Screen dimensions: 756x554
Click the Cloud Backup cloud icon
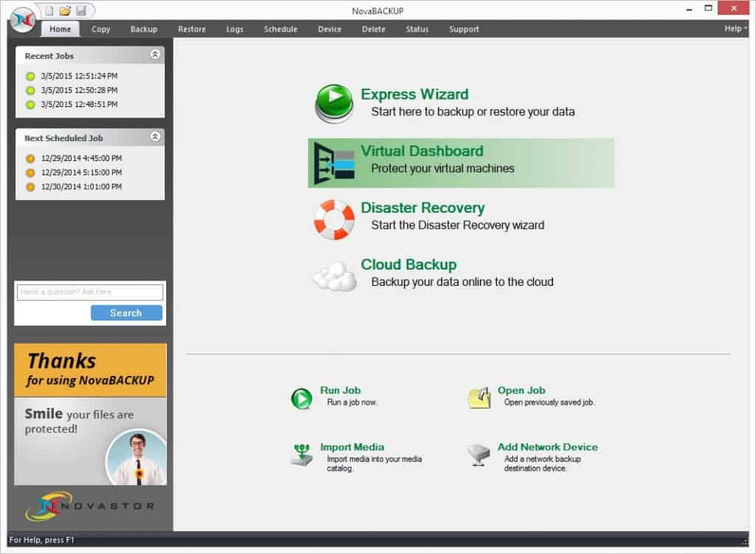click(x=334, y=276)
